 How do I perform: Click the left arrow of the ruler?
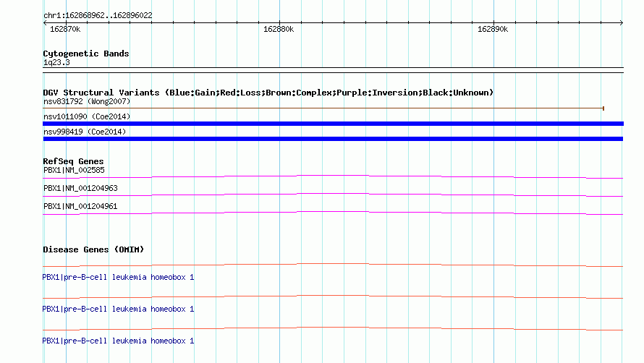45,23
